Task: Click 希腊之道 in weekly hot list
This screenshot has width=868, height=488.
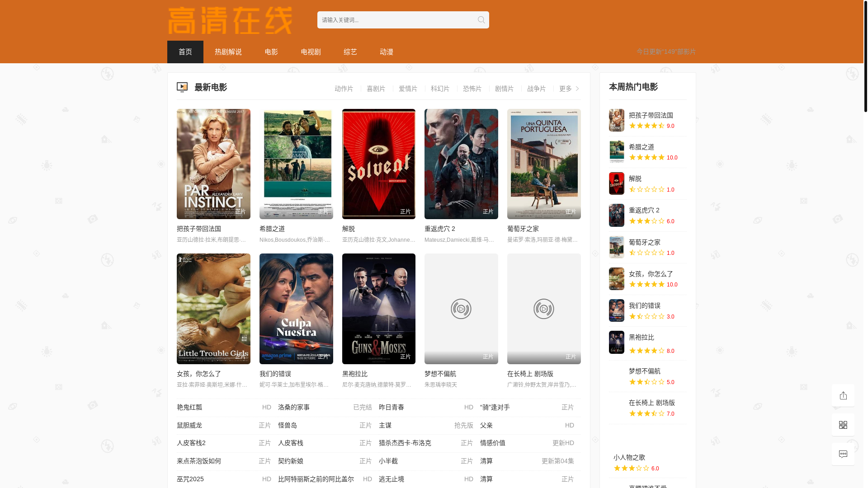Action: (641, 147)
